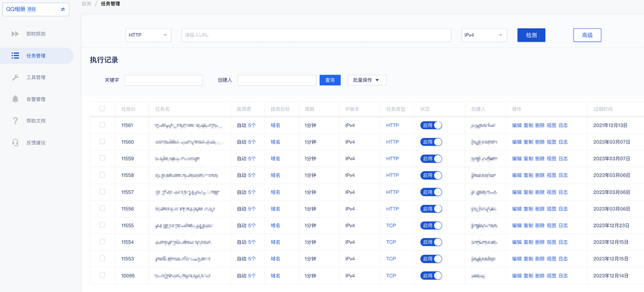
Task: Click 复制 for task 11560
Action: (528, 142)
